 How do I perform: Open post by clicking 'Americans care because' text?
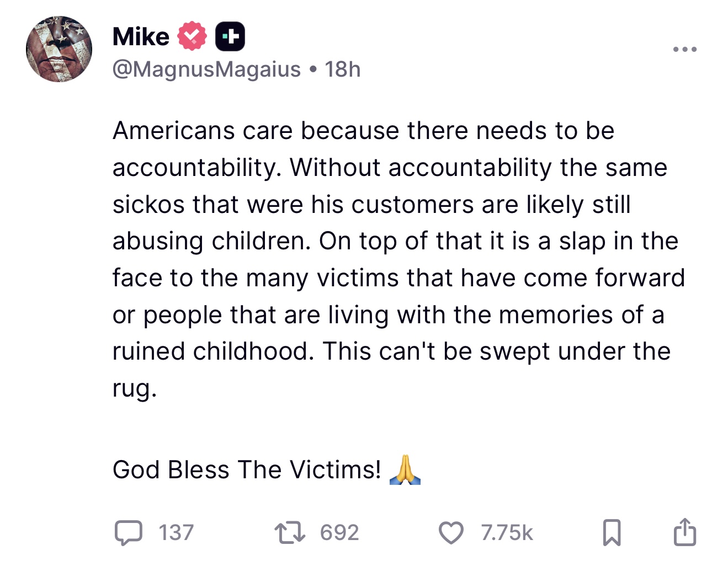coord(256,131)
